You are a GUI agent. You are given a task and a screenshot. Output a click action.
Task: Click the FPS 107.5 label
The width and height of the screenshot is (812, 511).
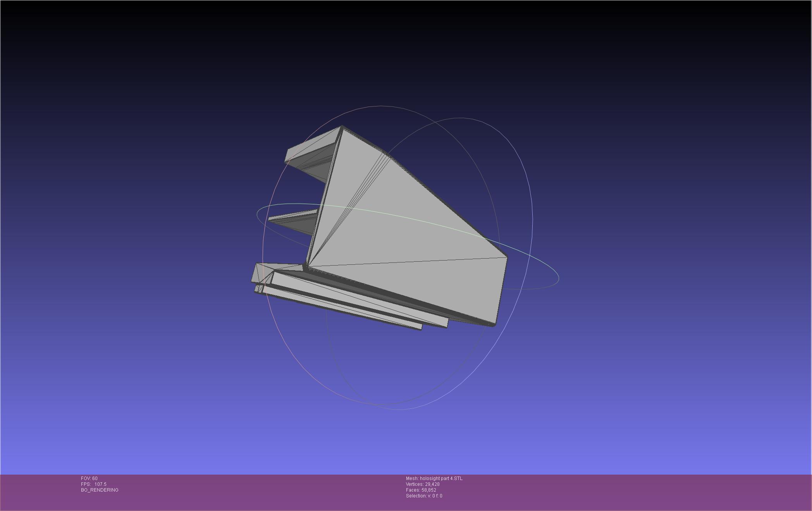(93, 484)
